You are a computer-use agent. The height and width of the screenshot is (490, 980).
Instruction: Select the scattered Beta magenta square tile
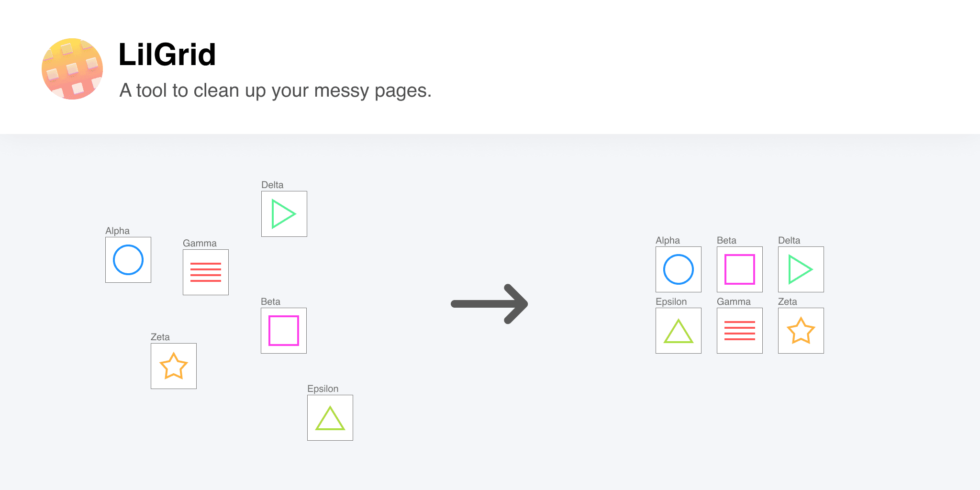(284, 331)
